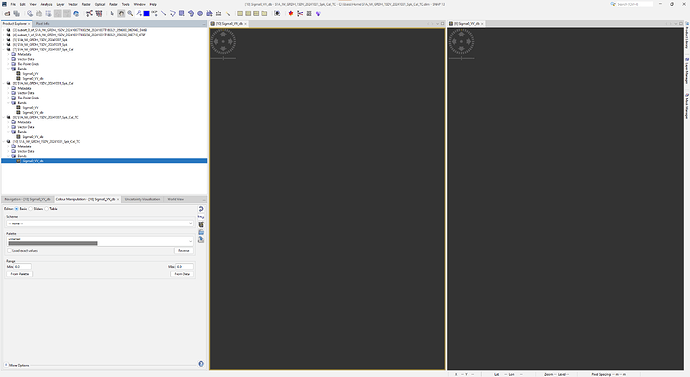The height and width of the screenshot is (377, 690).
Task: Open the Radar menu
Action: (x=114, y=4)
